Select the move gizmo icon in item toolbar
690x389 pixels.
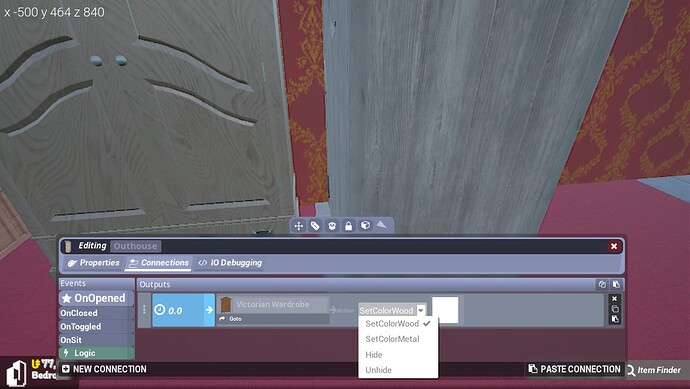[x=299, y=226]
